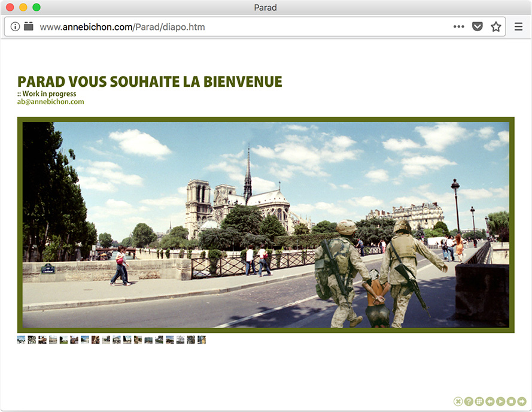Save page to Pocket
Viewport: 532px width, 412px height.
[477, 27]
